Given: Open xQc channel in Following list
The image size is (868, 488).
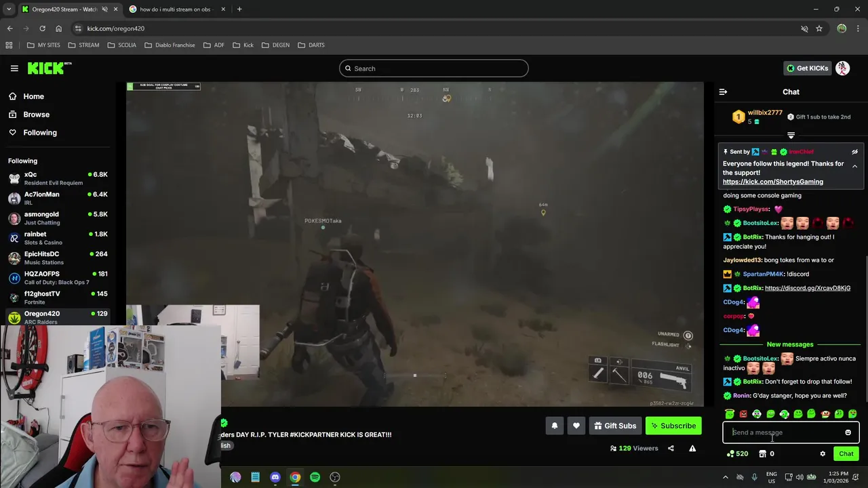Looking at the screenshot, I should tap(58, 178).
